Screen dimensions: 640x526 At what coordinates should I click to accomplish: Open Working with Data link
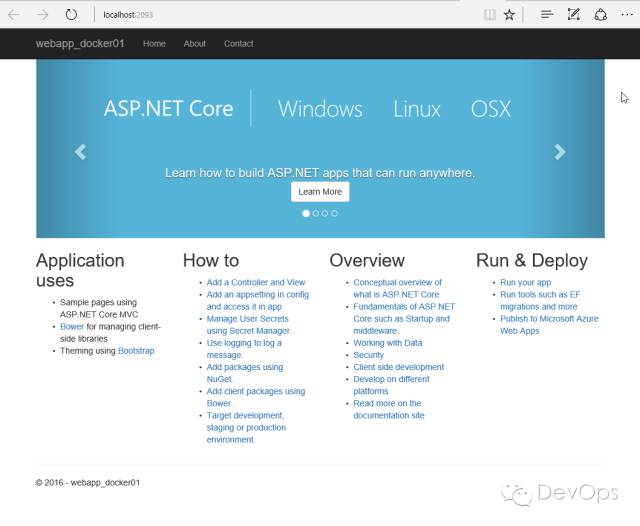coord(388,343)
